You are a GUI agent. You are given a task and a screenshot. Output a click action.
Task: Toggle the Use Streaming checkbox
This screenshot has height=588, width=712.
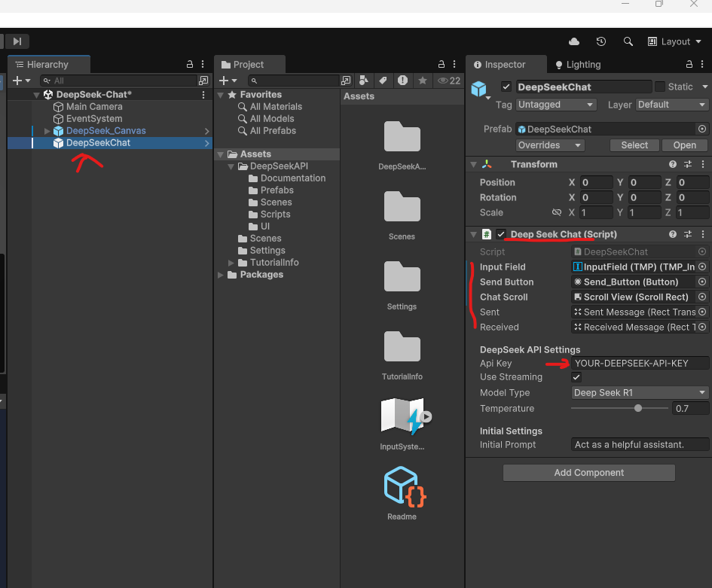click(x=576, y=377)
